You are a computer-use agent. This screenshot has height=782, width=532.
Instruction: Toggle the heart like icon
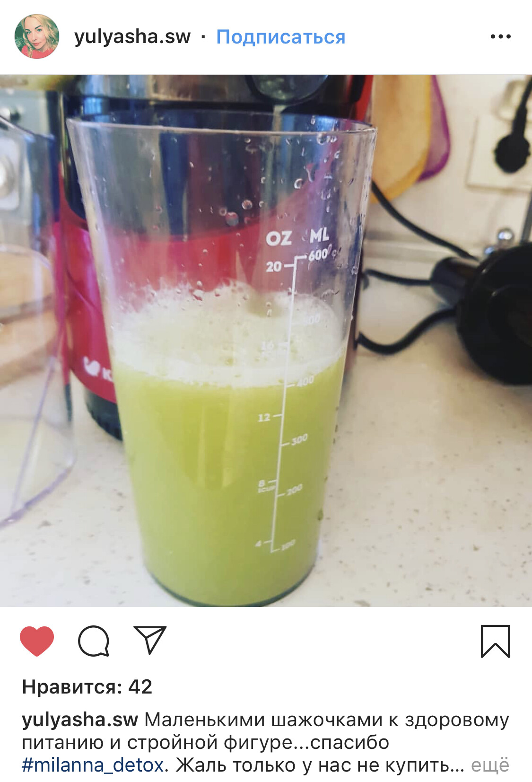37,641
